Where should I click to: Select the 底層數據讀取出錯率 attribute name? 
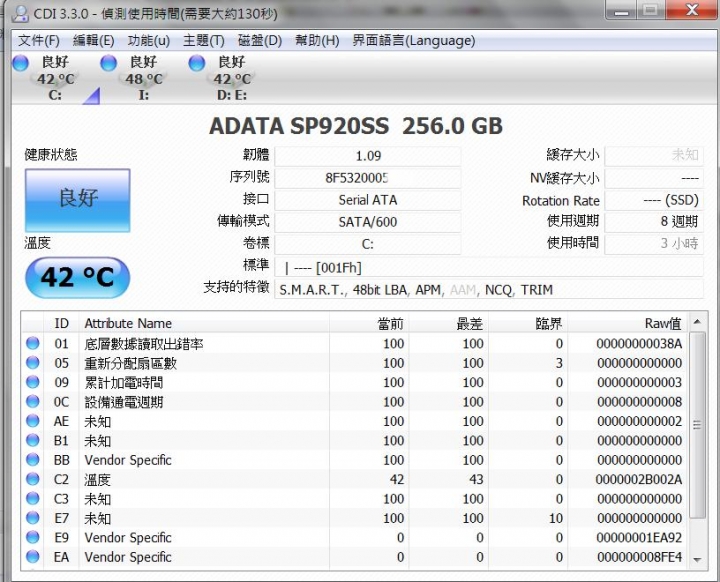144,344
